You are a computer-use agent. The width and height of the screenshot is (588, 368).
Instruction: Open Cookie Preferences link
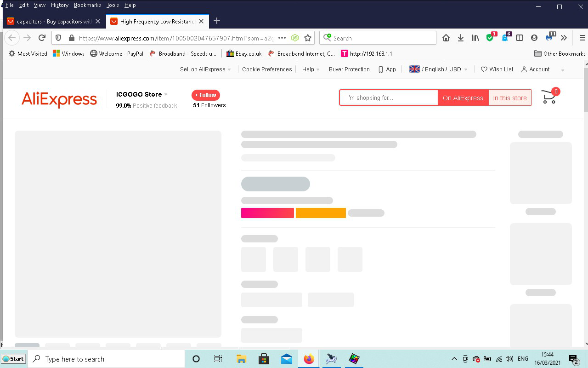[x=267, y=69]
